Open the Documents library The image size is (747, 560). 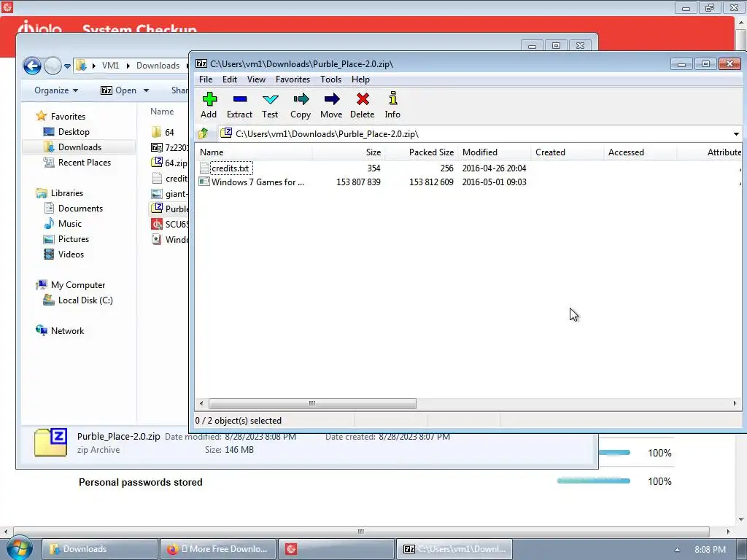[74, 208]
